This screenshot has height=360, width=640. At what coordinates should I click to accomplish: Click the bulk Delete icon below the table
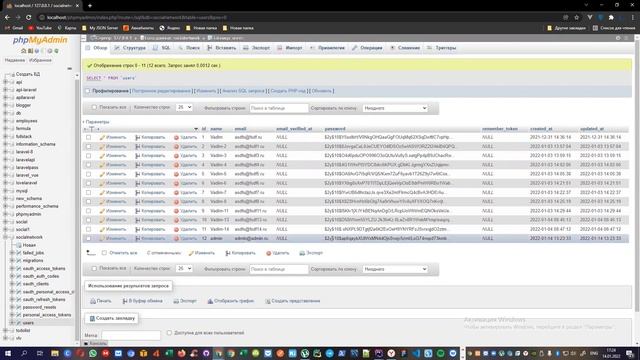point(269,253)
